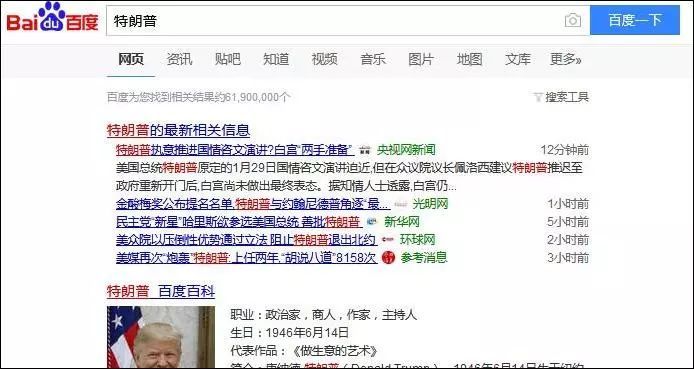
Task: Click the 2小时前 timestamp
Action: (x=568, y=240)
